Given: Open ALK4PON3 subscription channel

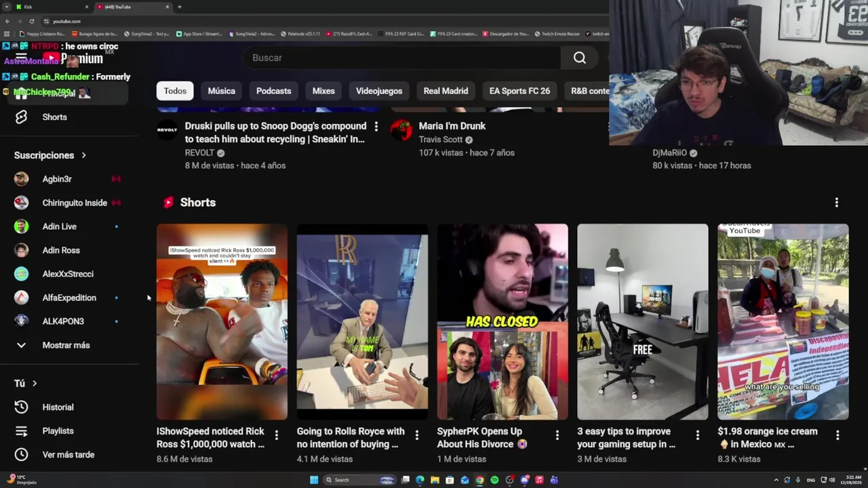Looking at the screenshot, I should [63, 321].
